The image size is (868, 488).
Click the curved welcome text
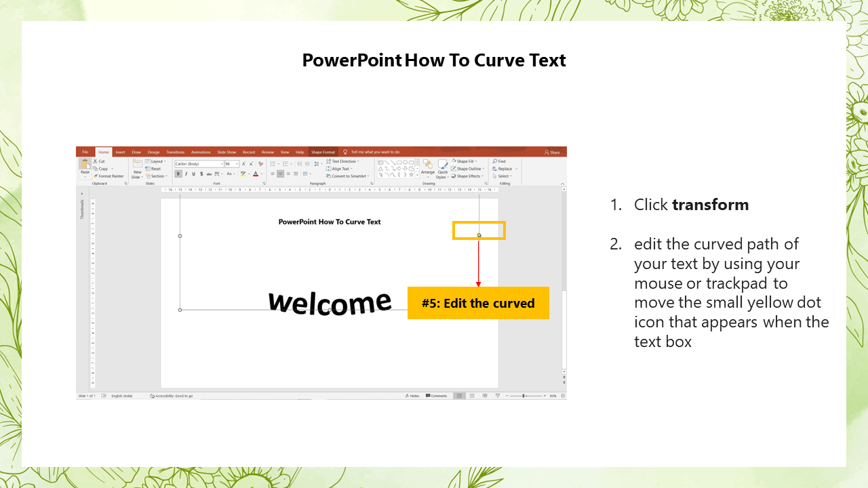pyautogui.click(x=330, y=302)
